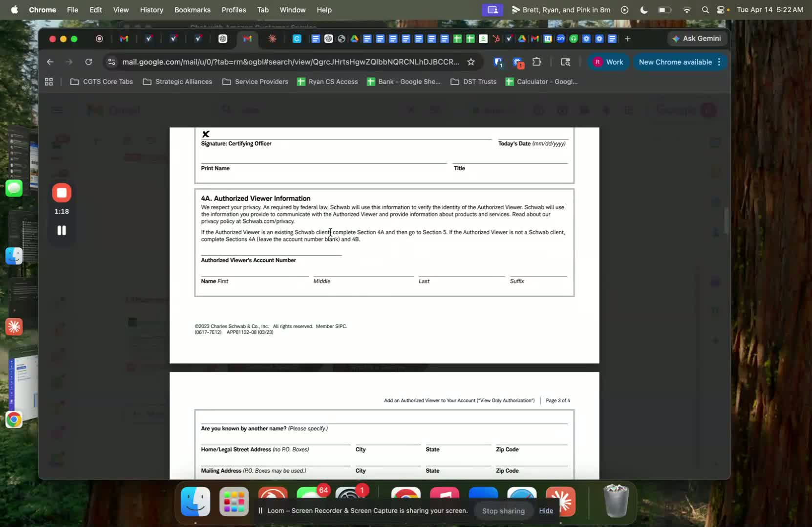Hide the Loom screen sharing banner

point(546,510)
